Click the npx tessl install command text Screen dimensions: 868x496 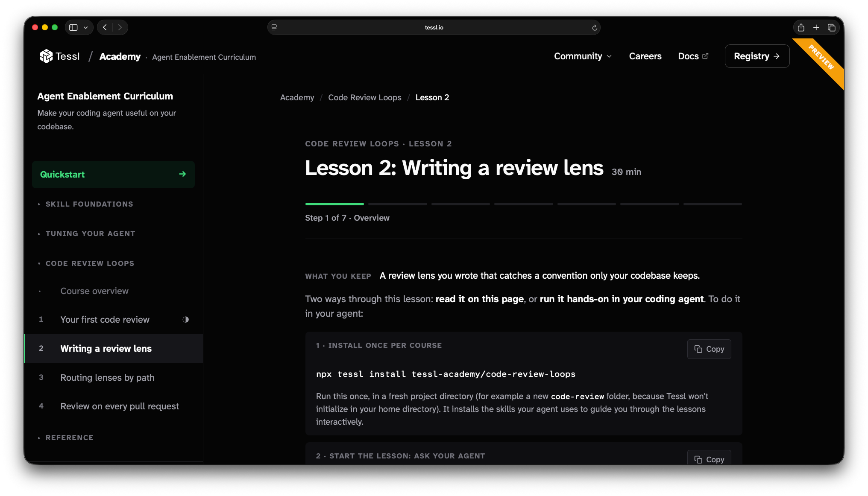coord(446,374)
